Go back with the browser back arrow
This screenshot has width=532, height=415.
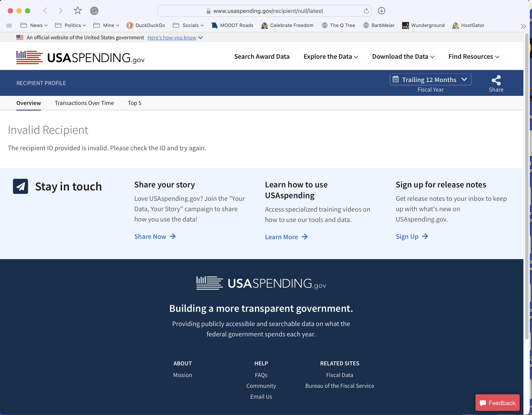[x=45, y=11]
